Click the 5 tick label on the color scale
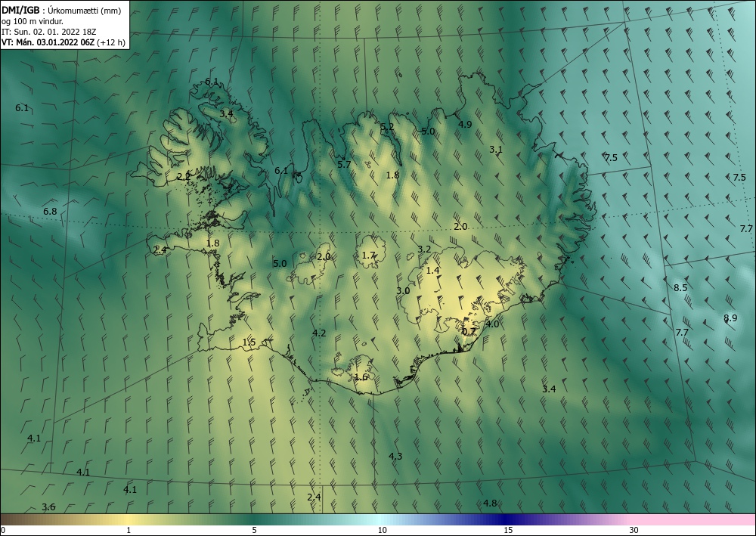This screenshot has height=536, width=756. point(254,530)
